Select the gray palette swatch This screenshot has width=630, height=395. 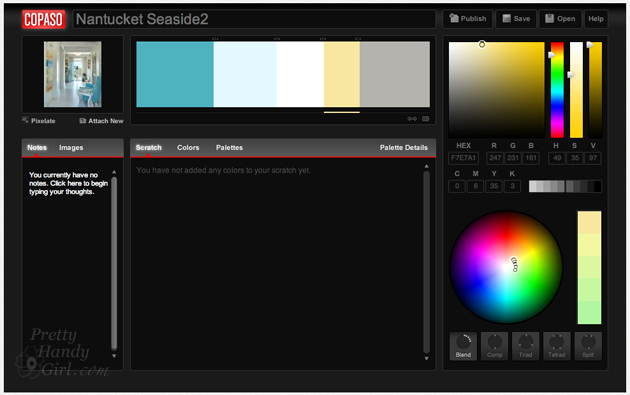tap(395, 74)
